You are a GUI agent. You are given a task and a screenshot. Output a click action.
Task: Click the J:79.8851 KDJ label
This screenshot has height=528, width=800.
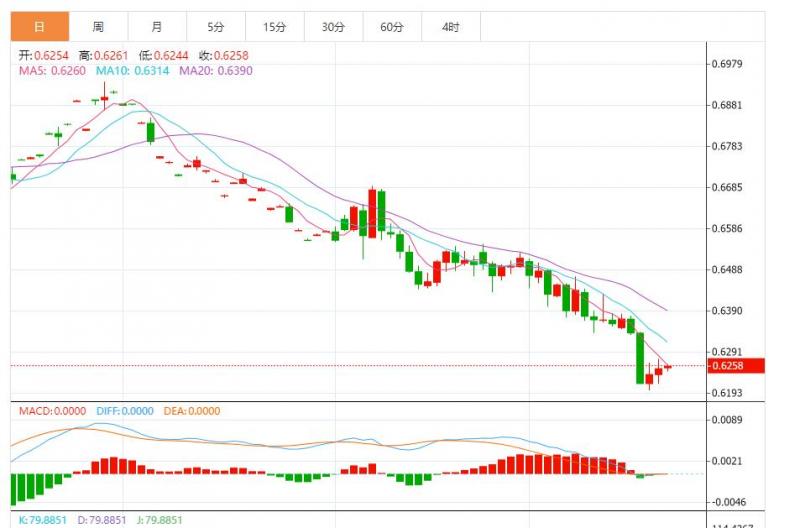159,520
